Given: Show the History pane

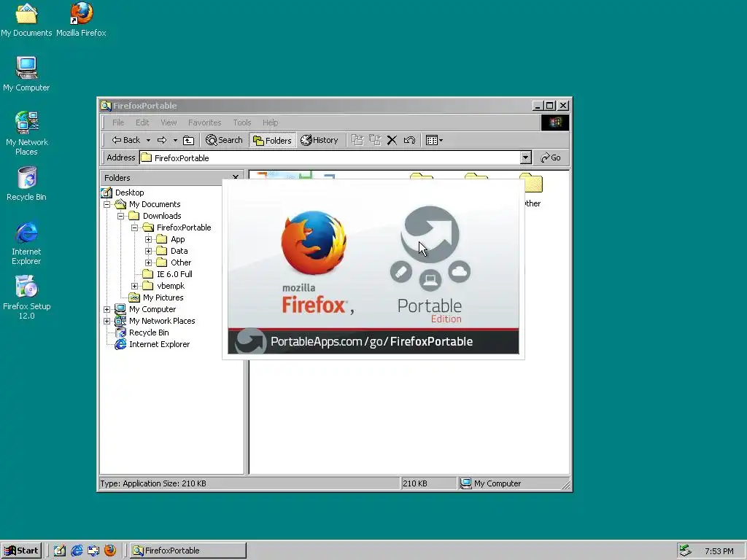Looking at the screenshot, I should (320, 140).
